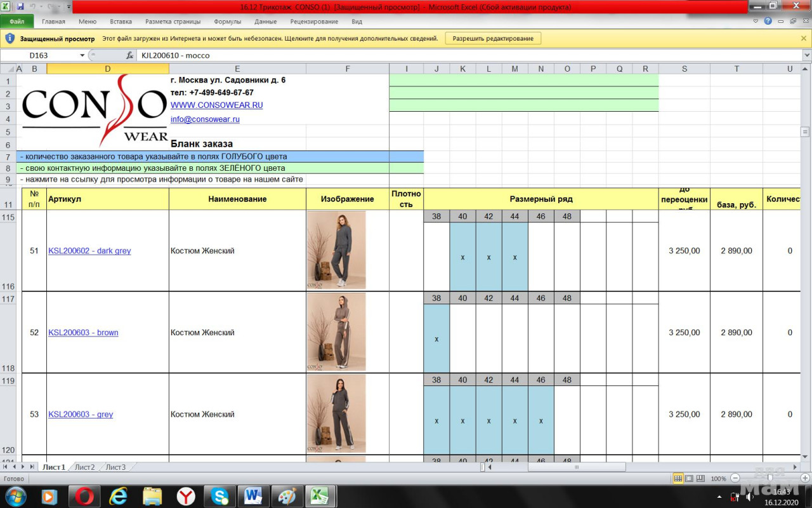Image resolution: width=812 pixels, height=508 pixels.
Task: Open the Формулы ribbon tab
Action: coord(227,21)
